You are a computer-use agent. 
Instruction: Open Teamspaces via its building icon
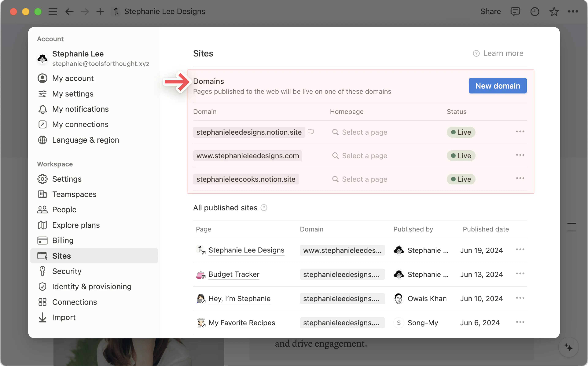43,194
